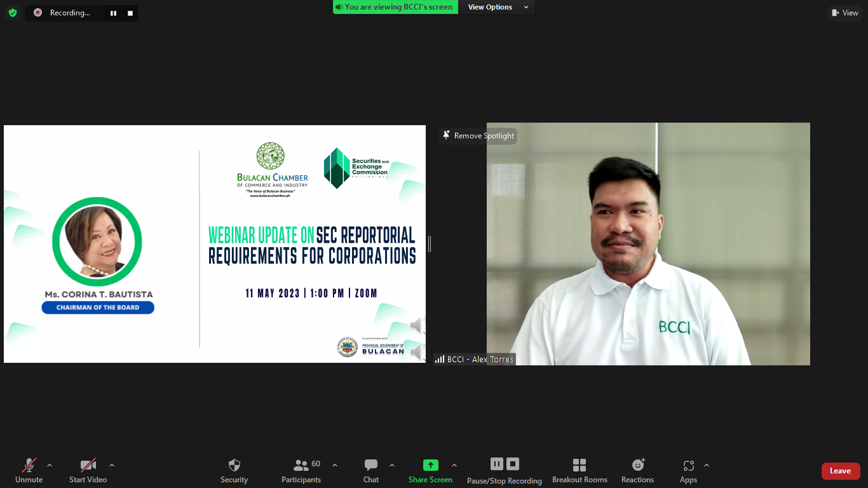Open the View layout button
Screen dimensions: 868x488
click(x=844, y=13)
